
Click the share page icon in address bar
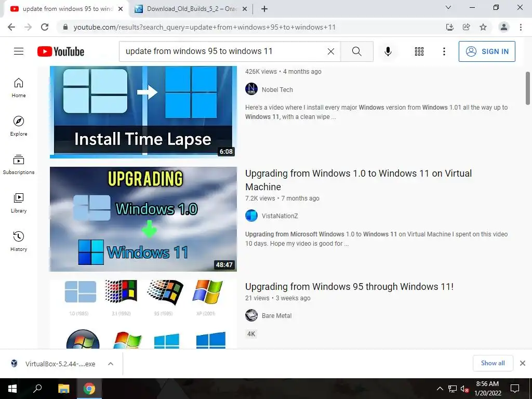[x=467, y=27]
